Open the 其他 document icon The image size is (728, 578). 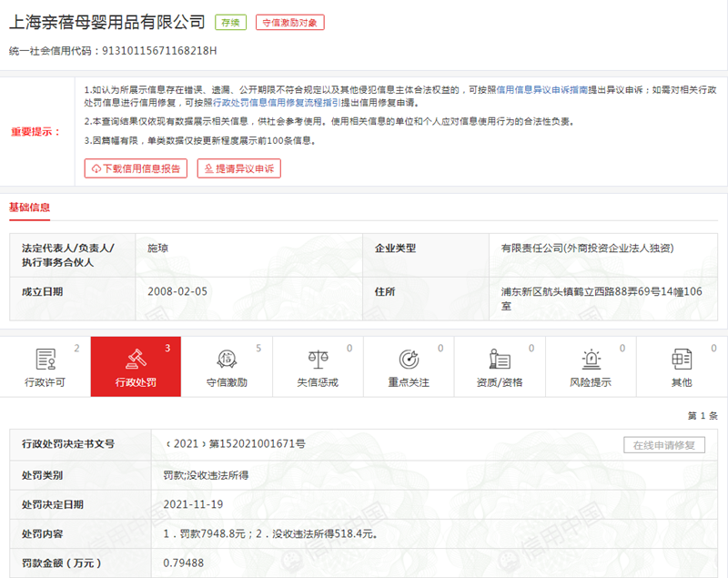[682, 359]
